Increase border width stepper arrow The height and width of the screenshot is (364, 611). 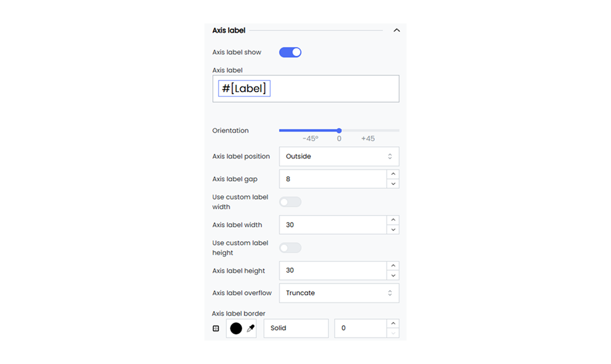tap(393, 323)
